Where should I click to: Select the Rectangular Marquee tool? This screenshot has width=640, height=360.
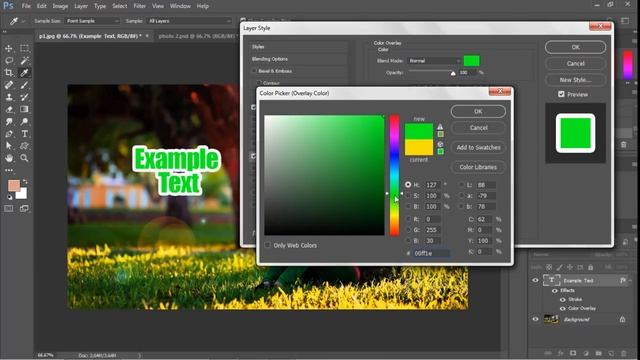coord(24,48)
